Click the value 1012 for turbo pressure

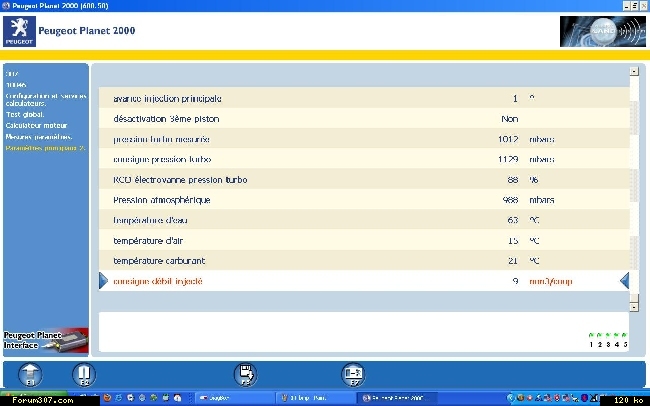(508, 139)
